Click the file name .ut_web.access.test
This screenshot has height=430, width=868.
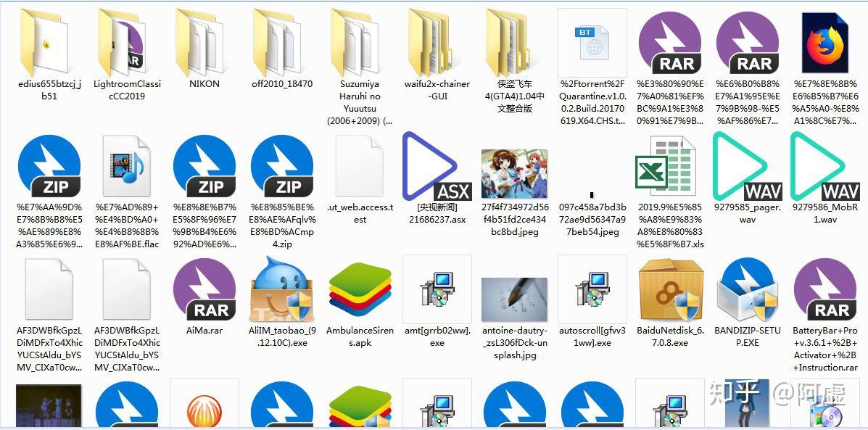pyautogui.click(x=360, y=213)
